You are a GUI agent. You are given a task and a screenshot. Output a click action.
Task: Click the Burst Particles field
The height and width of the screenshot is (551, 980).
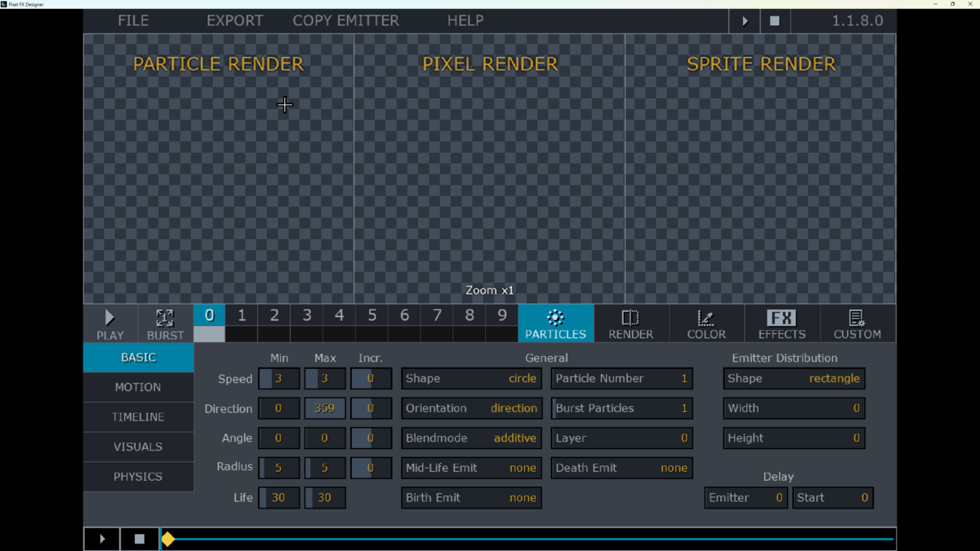coord(622,408)
